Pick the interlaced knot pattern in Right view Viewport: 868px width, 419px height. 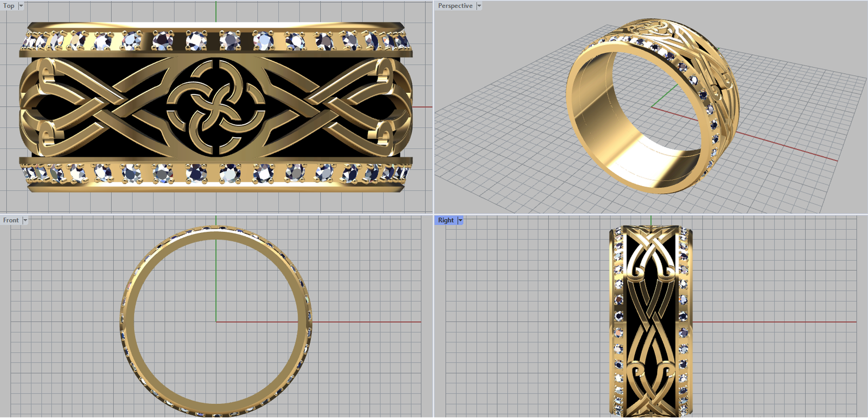650,320
